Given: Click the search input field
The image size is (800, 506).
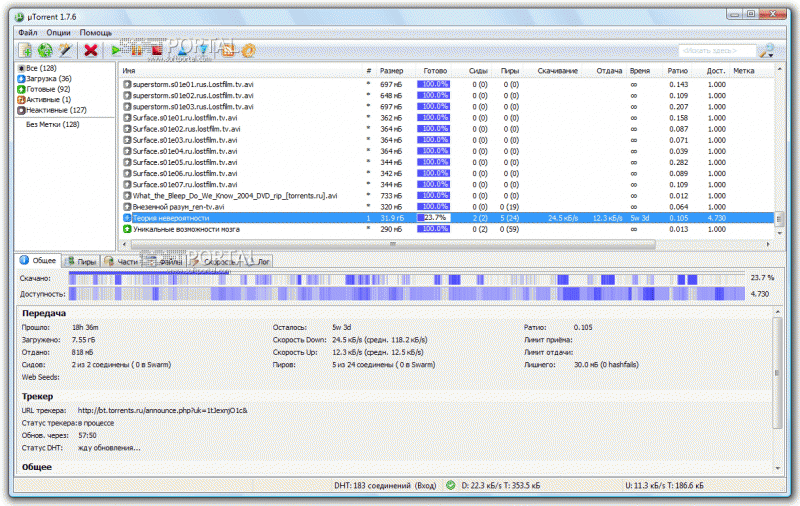Looking at the screenshot, I should coord(717,50).
